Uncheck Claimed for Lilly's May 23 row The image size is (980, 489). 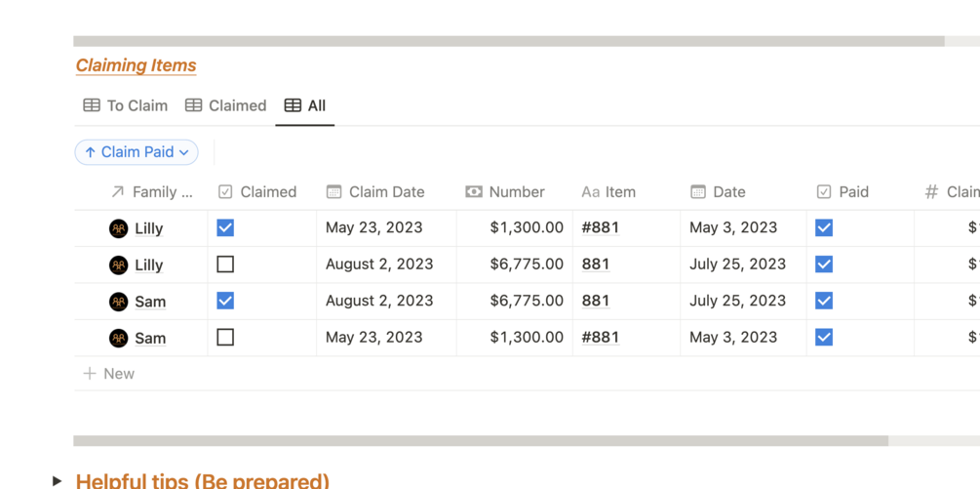[x=225, y=227]
